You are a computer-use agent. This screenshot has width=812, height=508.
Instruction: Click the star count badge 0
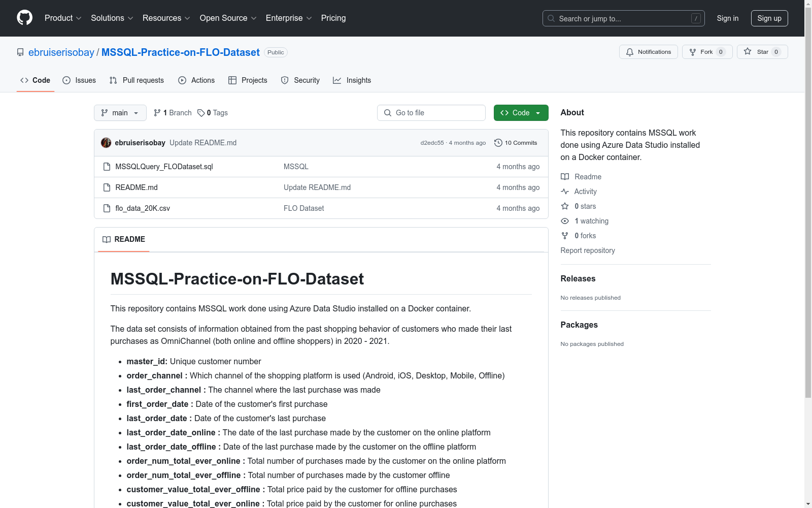(x=776, y=52)
